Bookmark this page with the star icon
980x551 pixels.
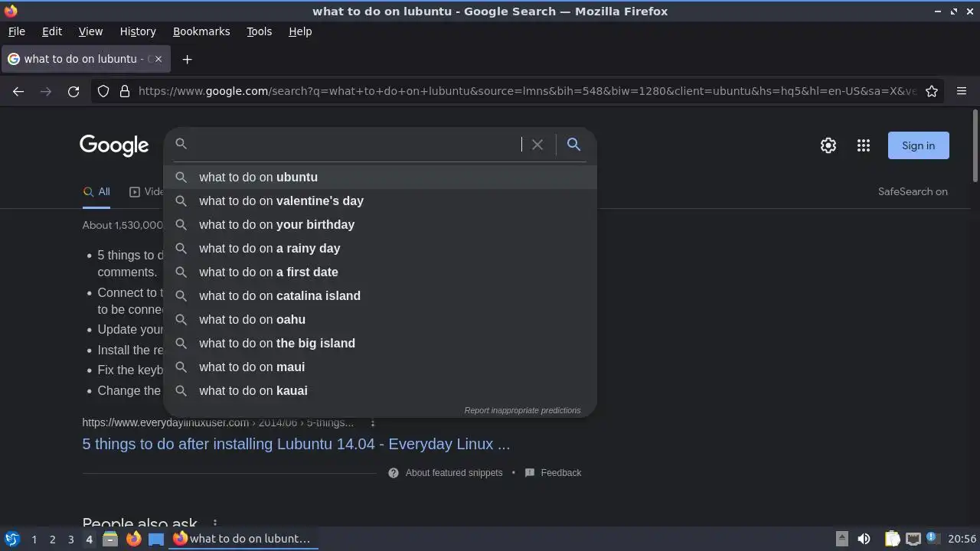(x=932, y=91)
